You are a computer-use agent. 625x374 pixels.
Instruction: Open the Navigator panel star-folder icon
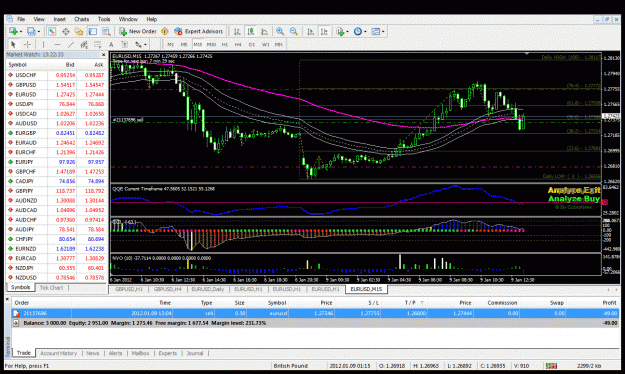[79, 31]
